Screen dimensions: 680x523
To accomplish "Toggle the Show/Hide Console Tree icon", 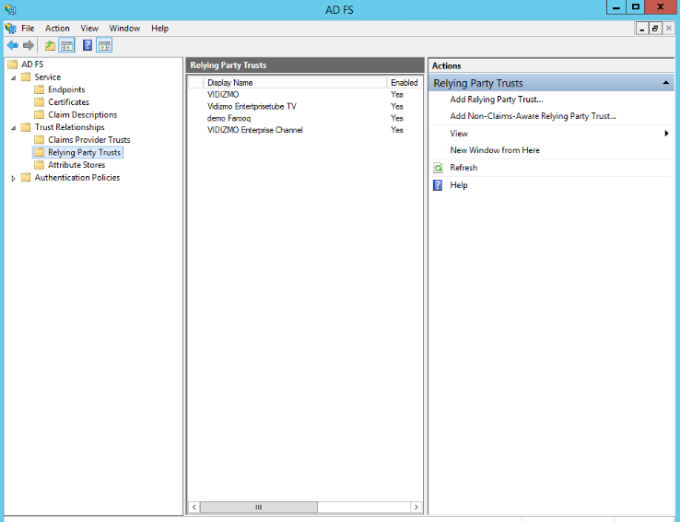I will pos(67,45).
